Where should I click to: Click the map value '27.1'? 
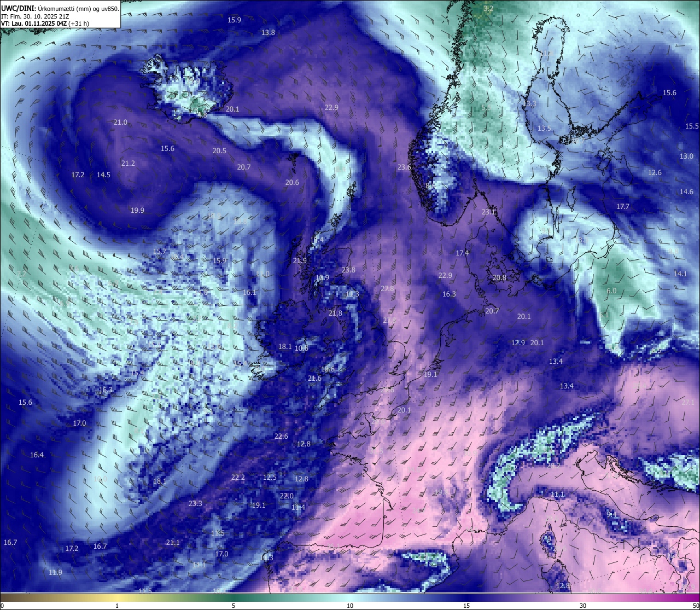coord(688,403)
